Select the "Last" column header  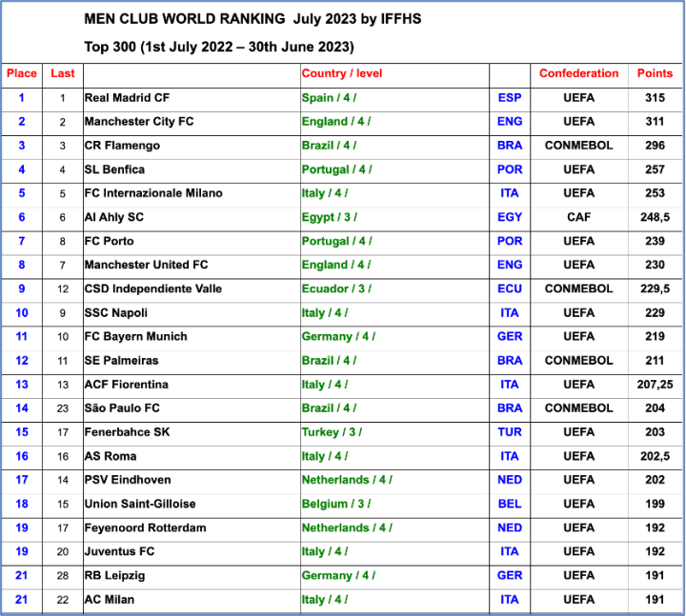[63, 73]
